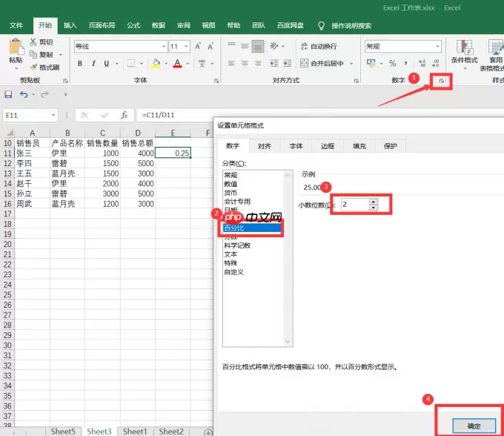
Task: Open the font group dialog launcher
Action: click(x=216, y=81)
